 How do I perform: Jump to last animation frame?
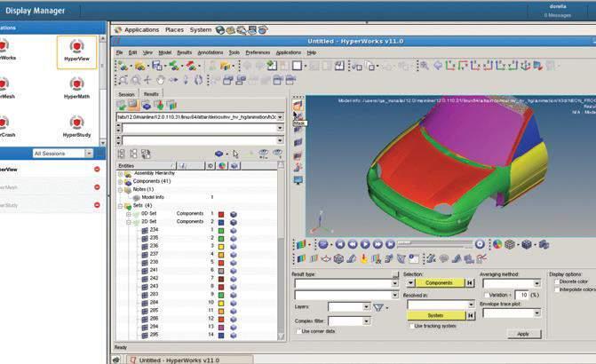[390, 244]
